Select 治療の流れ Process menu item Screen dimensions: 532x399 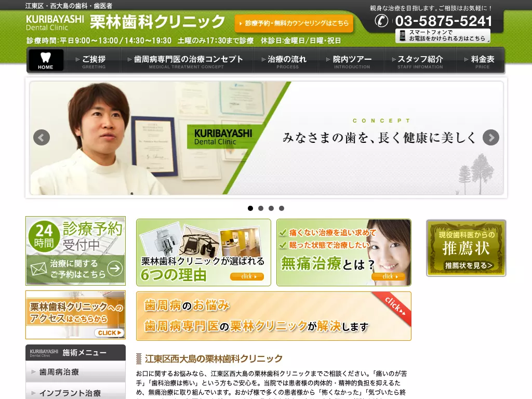coord(286,61)
